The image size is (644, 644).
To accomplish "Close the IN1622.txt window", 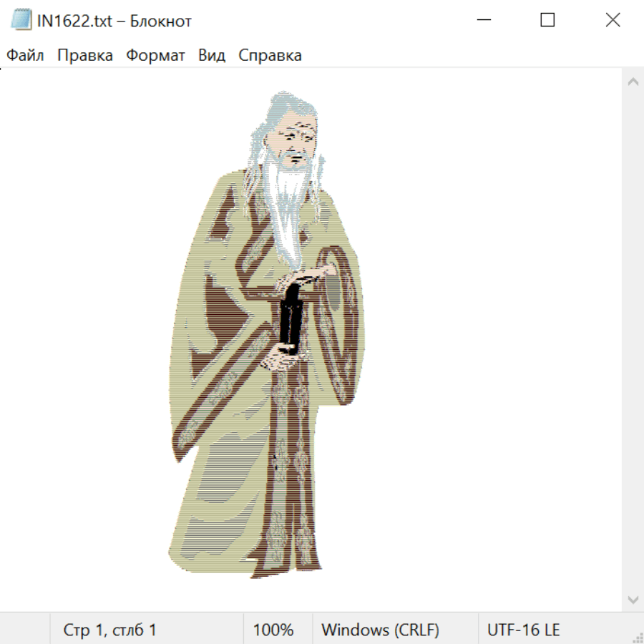I will pos(613,21).
